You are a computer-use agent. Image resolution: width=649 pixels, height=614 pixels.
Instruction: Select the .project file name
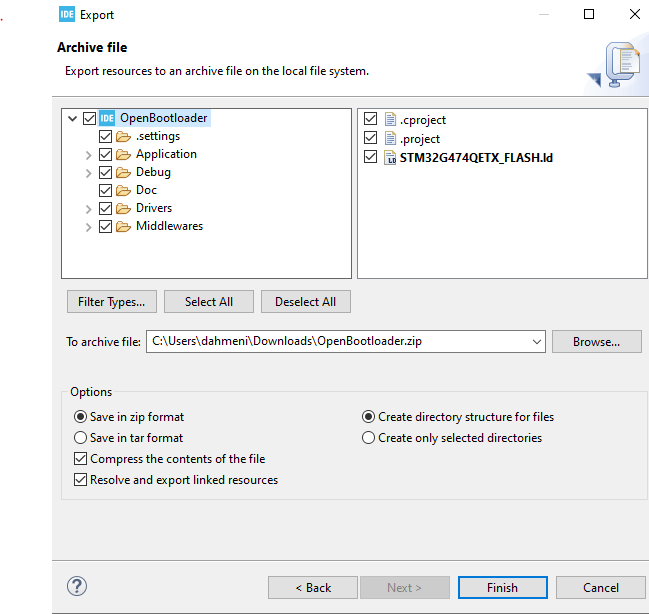pyautogui.click(x=420, y=139)
